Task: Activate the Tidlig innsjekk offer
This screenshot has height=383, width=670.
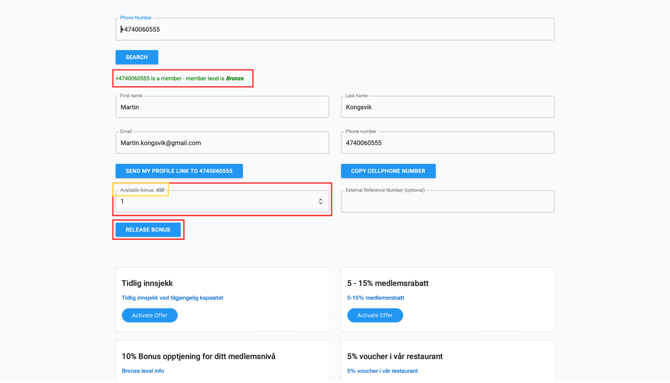Action: click(x=150, y=315)
